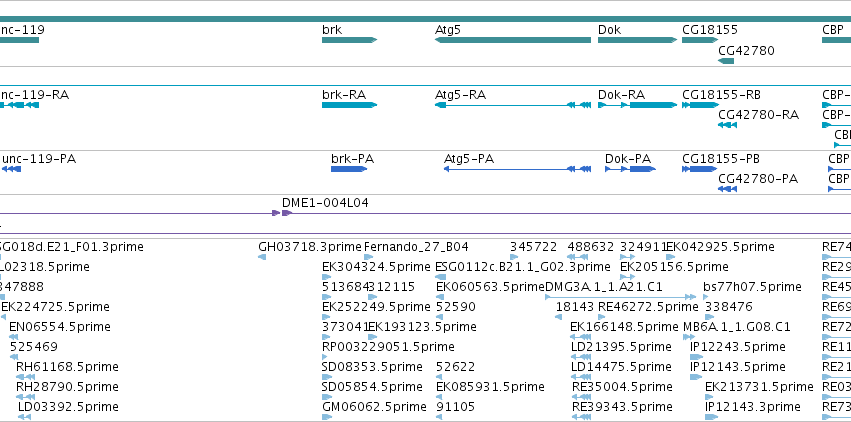
Task: Click the CG42780 gene label
Action: point(746,50)
